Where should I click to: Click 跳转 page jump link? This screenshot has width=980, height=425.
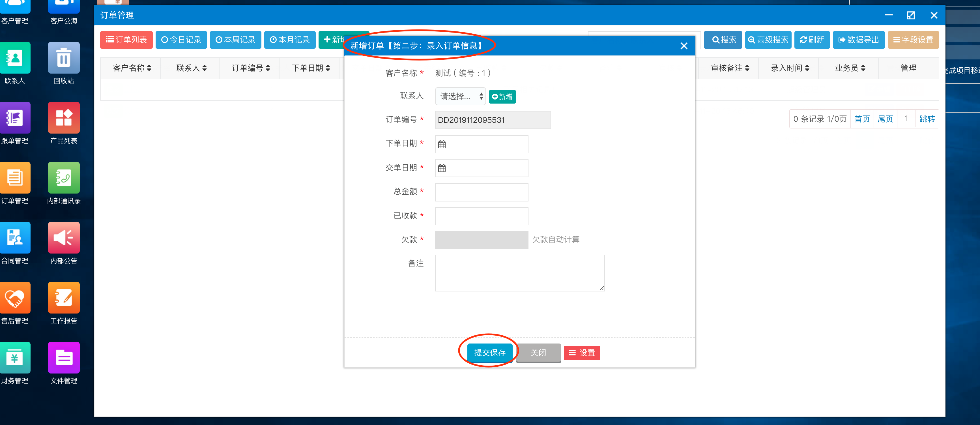(x=927, y=119)
